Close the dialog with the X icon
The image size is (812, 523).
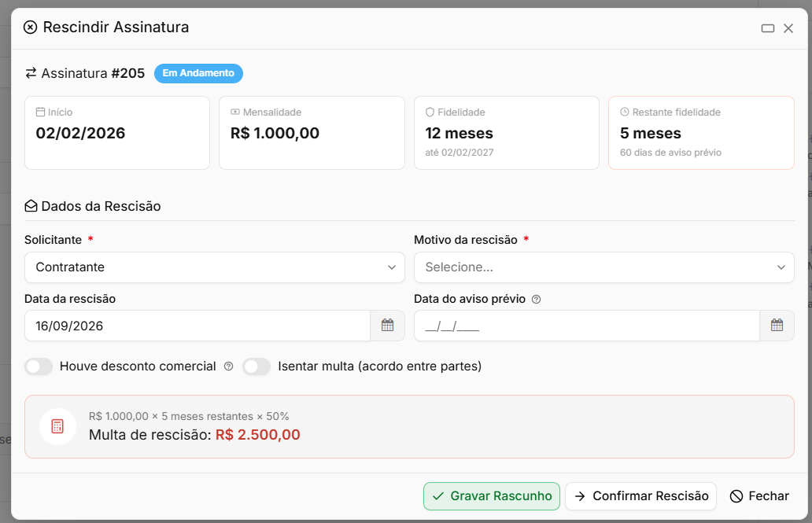click(x=788, y=28)
